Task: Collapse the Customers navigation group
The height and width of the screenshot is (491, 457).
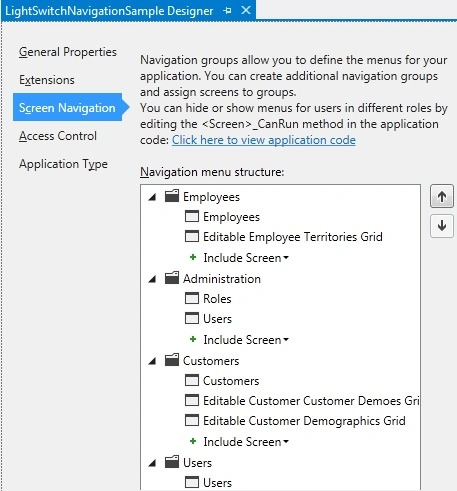Action: click(152, 361)
